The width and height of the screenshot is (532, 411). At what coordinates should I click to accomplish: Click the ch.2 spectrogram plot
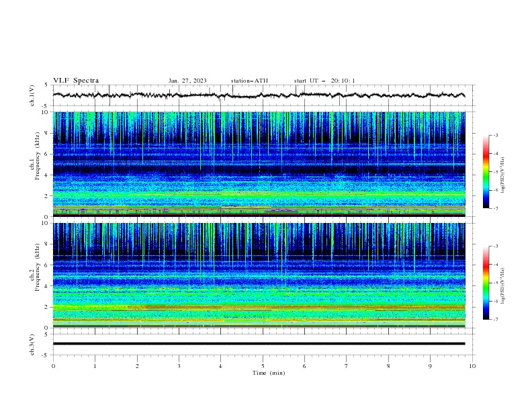click(x=259, y=275)
